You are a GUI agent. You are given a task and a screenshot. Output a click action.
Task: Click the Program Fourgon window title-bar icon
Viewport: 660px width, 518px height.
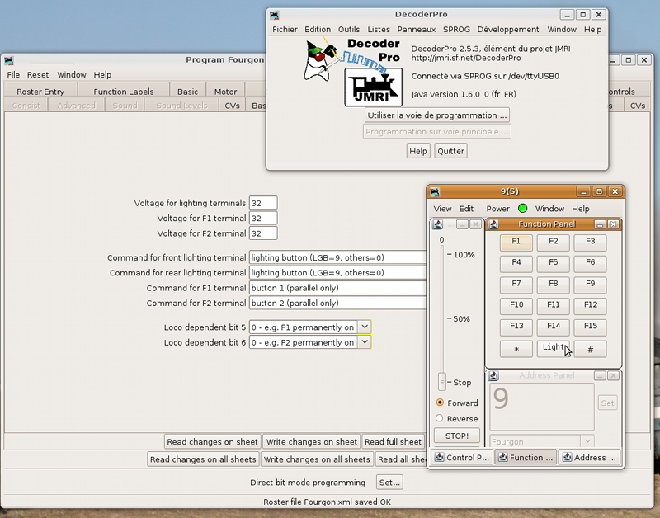9,61
